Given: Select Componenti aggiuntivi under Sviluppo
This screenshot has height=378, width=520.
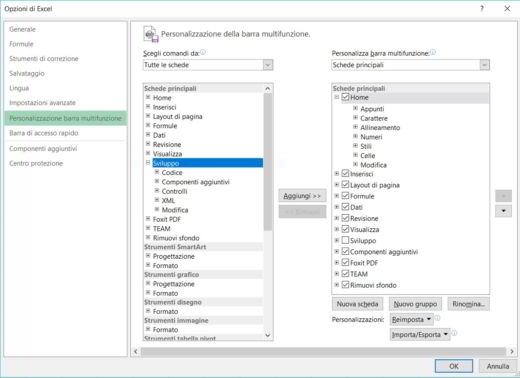Looking at the screenshot, I should pyautogui.click(x=196, y=182).
